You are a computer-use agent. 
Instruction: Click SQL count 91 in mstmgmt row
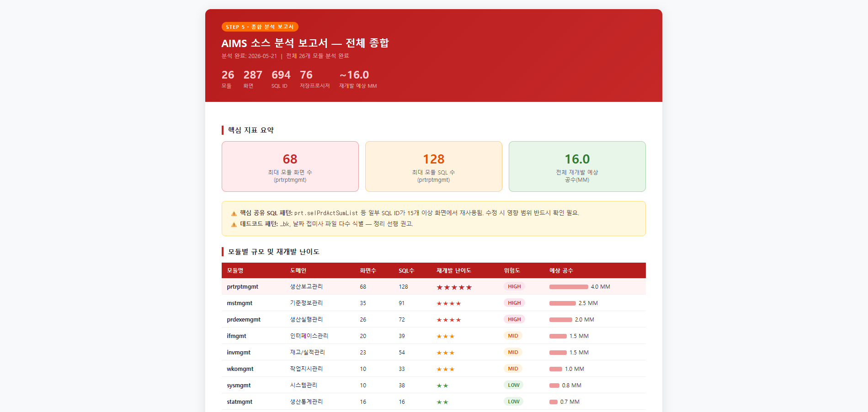coord(401,303)
